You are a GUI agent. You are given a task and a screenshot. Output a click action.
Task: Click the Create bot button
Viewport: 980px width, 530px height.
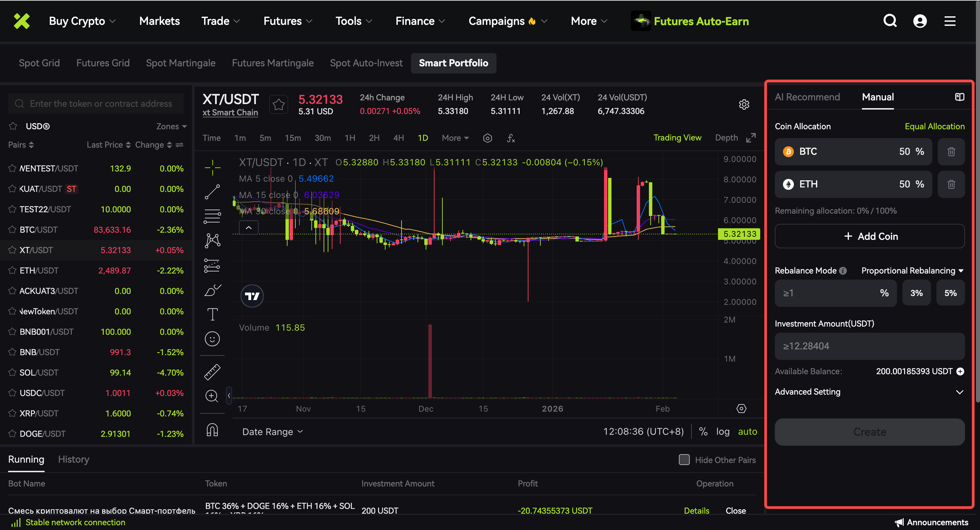point(869,432)
